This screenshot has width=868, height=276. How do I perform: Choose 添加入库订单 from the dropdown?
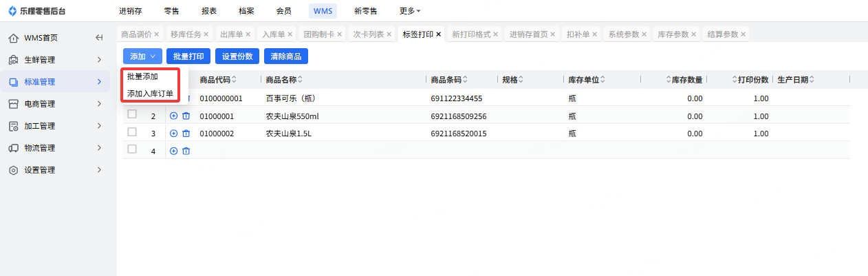click(151, 94)
